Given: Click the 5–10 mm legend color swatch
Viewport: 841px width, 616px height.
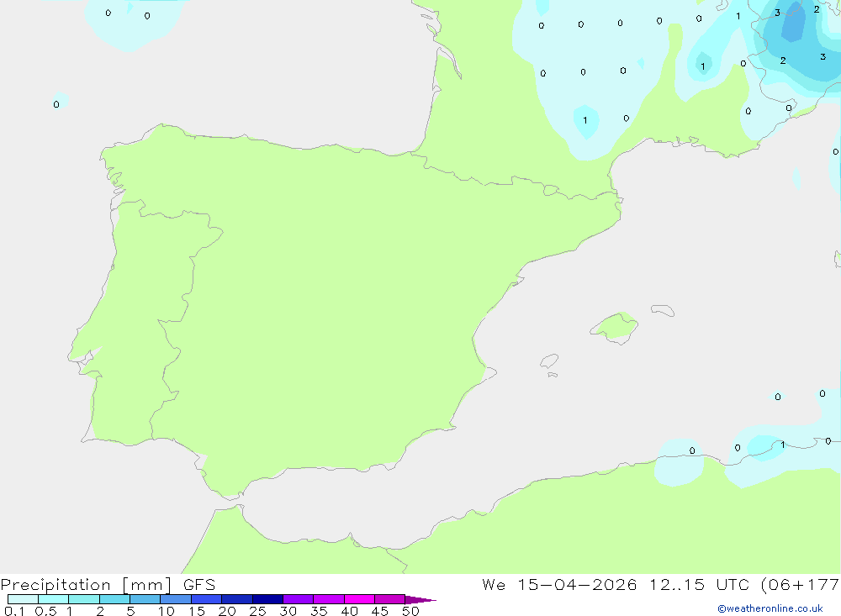Looking at the screenshot, I should (145, 599).
